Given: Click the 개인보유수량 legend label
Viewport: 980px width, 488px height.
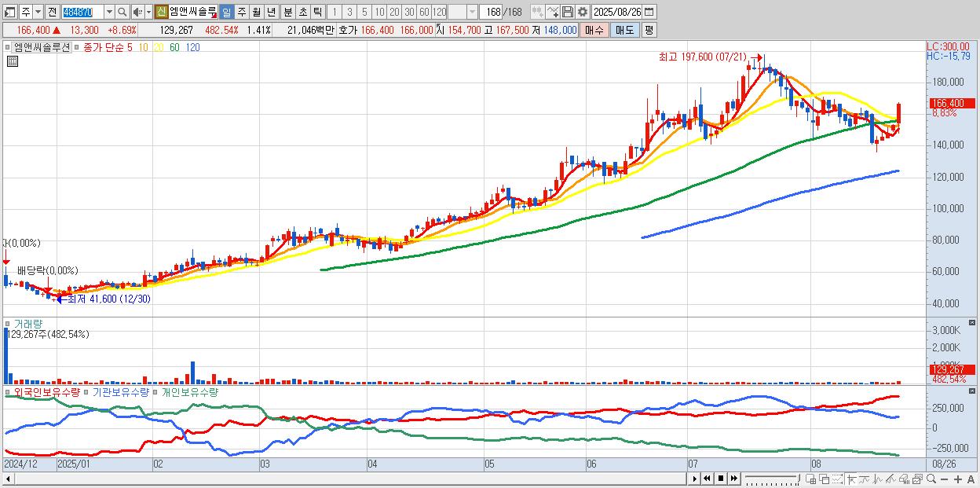Looking at the screenshot, I should pyautogui.click(x=189, y=391).
